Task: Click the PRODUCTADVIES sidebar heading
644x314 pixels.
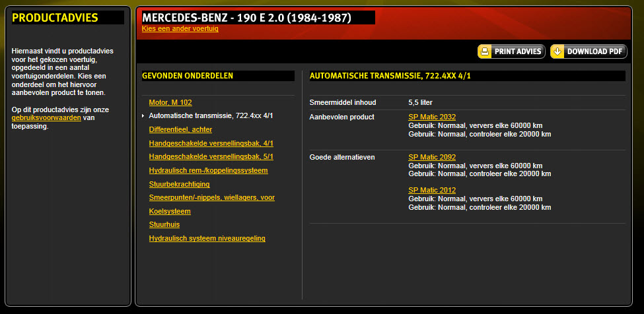Action: [55, 18]
